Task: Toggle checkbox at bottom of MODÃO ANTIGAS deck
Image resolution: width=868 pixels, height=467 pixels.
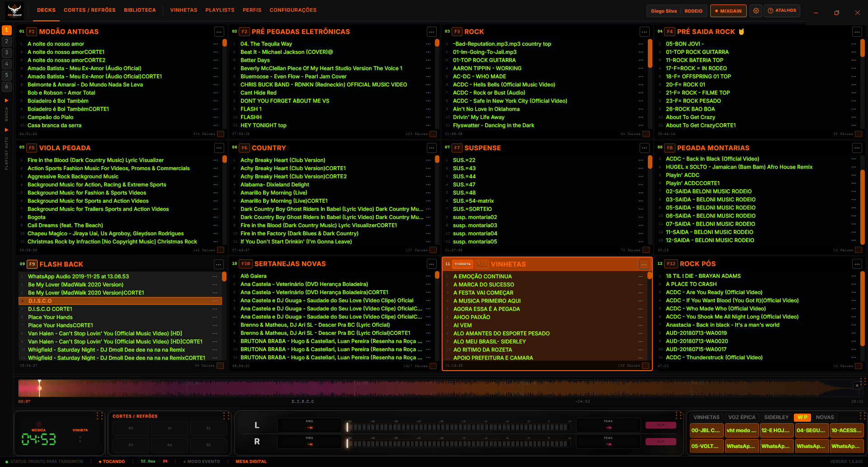Action: point(221,134)
